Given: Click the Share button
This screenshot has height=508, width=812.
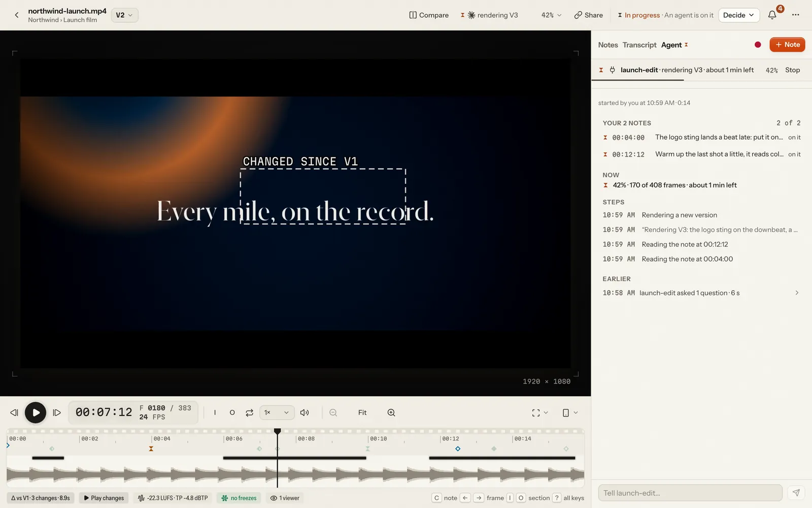Looking at the screenshot, I should click(x=589, y=15).
